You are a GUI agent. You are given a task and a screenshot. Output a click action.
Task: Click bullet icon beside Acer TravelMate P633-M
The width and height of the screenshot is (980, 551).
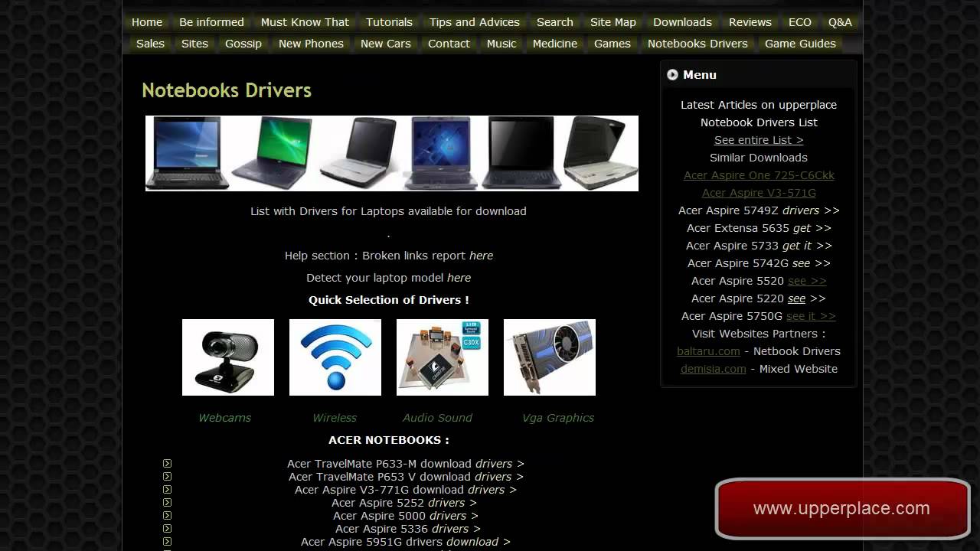pos(167,463)
